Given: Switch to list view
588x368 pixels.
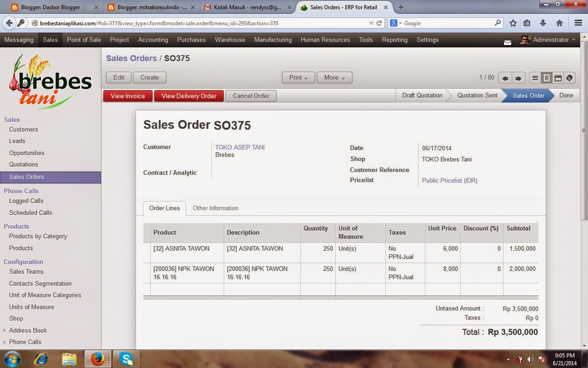Looking at the screenshot, I should [535, 77].
